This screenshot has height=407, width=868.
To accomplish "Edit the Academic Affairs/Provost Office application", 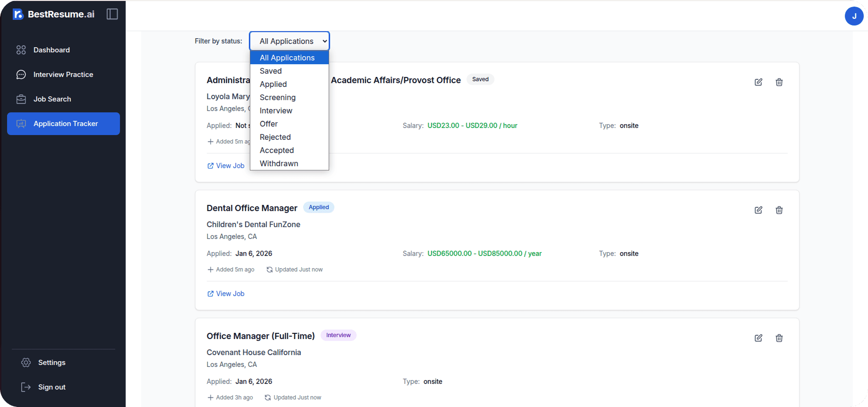I will 758,82.
